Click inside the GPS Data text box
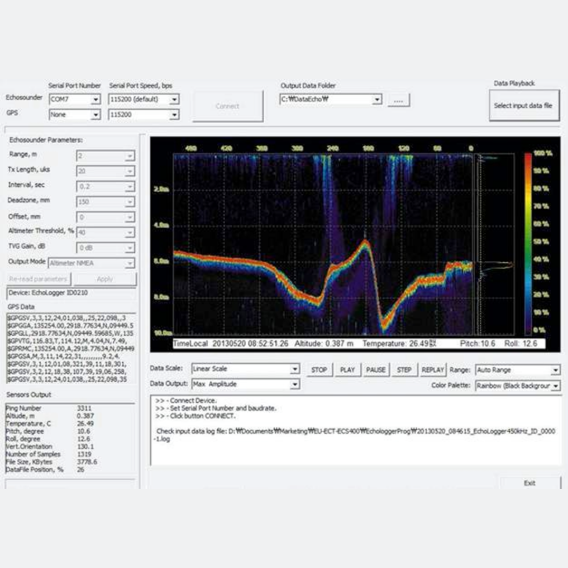The image size is (568, 568). click(x=71, y=348)
